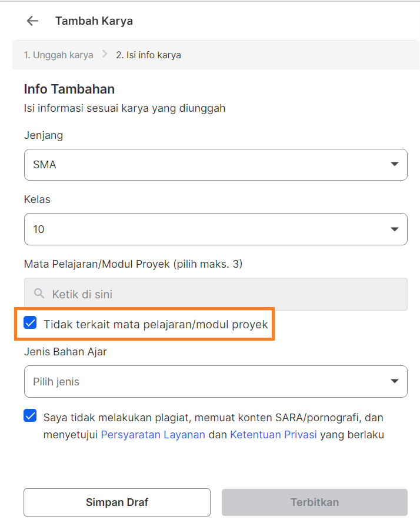Click the dropdown arrow on the Jenjang selector
The image size is (420, 523).
(x=395, y=165)
